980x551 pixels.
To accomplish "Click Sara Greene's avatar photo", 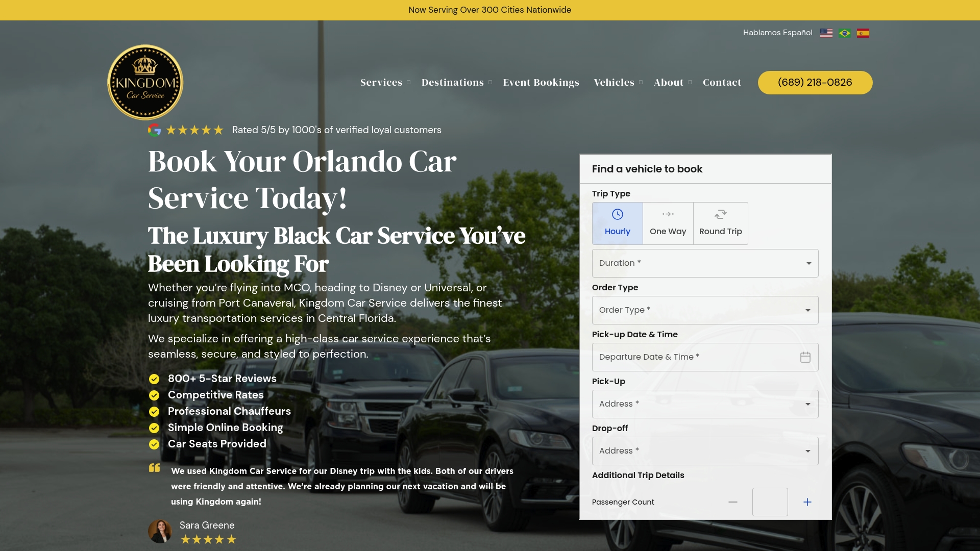I will [x=160, y=532].
